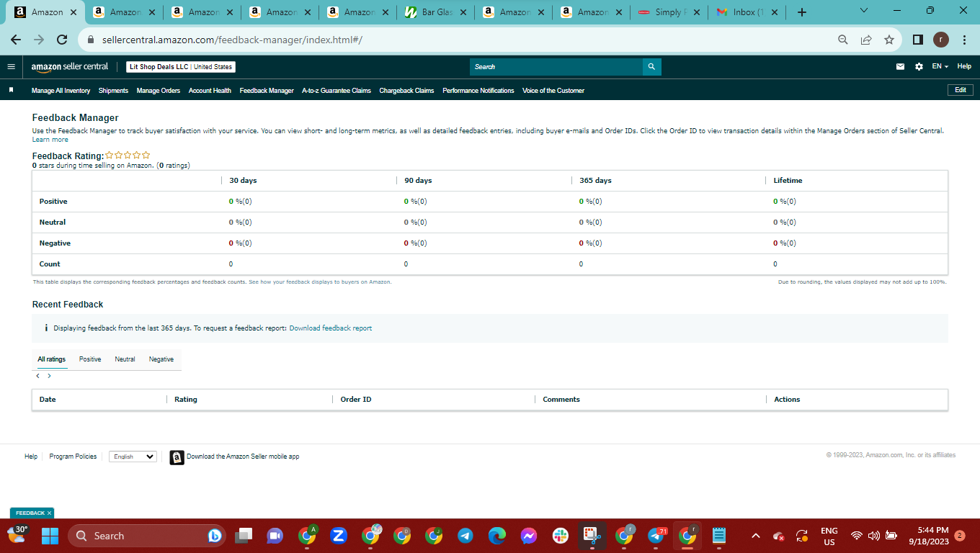Select the All ratings tab
Viewport: 980px width, 553px height.
[x=52, y=359]
